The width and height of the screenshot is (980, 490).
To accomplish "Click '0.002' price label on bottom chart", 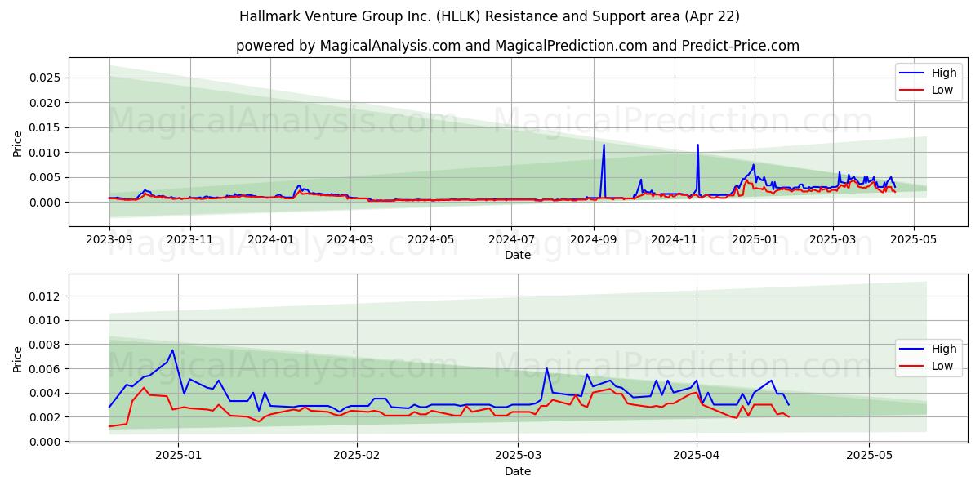I will pyautogui.click(x=47, y=417).
